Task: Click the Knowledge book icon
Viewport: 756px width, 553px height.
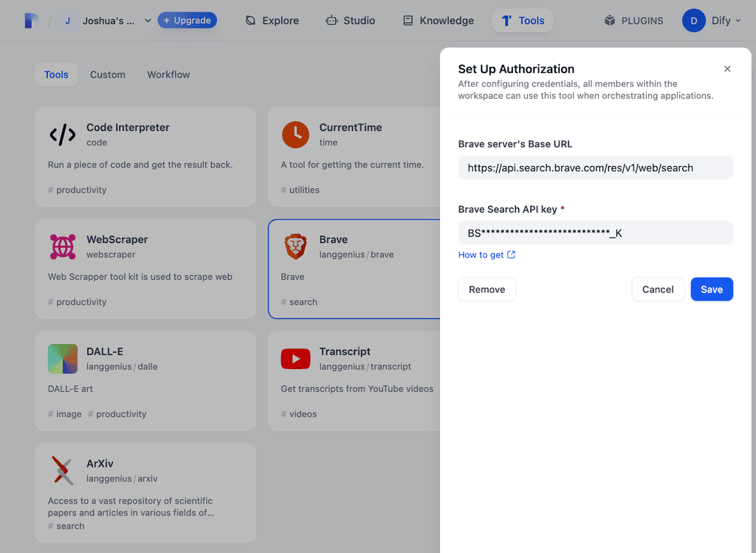Action: [408, 20]
